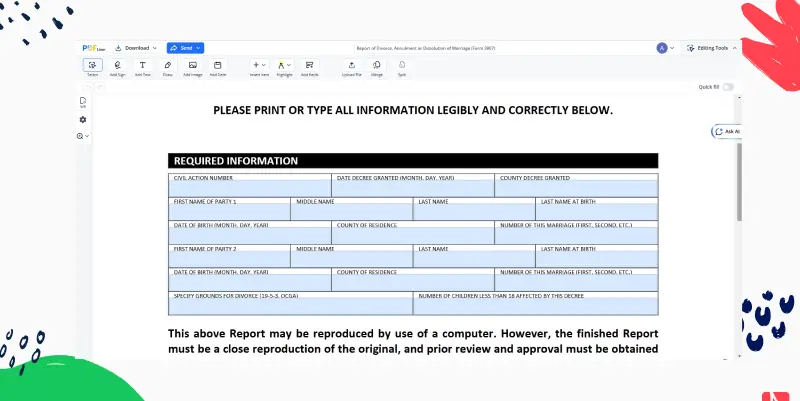
Task: Open the Ask AI assistant
Action: 727,132
